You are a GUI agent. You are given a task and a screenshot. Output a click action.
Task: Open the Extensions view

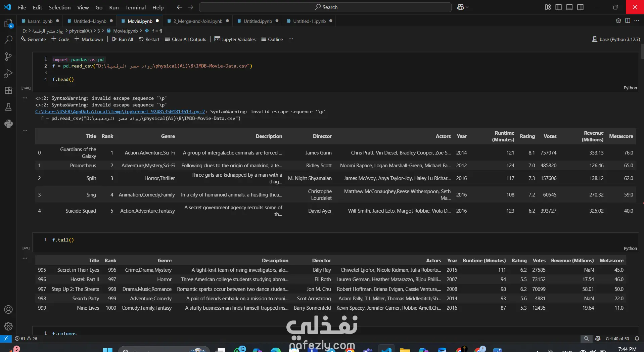8,90
